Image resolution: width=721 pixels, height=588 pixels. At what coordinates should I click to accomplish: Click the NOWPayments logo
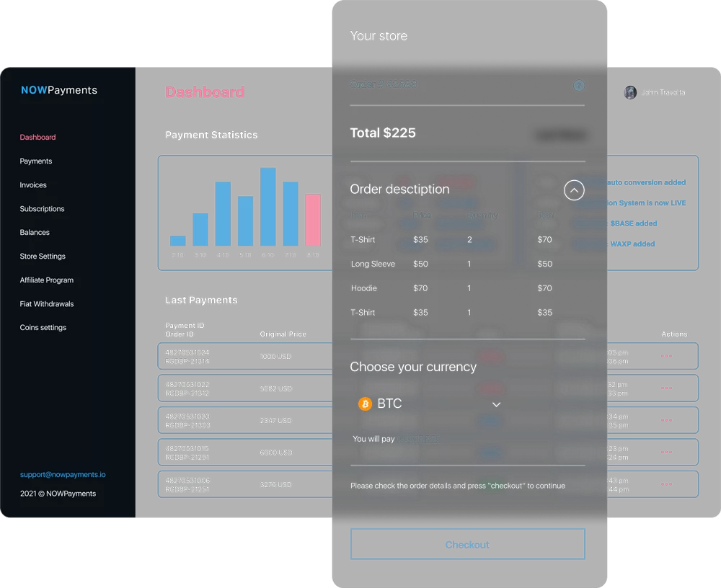58,90
